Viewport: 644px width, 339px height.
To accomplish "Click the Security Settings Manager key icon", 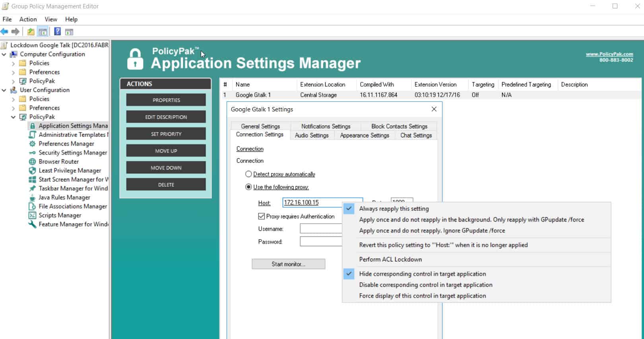I will 33,153.
